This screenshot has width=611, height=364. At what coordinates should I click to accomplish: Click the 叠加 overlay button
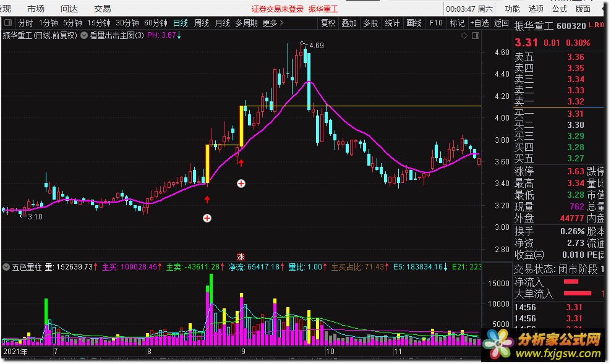coord(349,23)
